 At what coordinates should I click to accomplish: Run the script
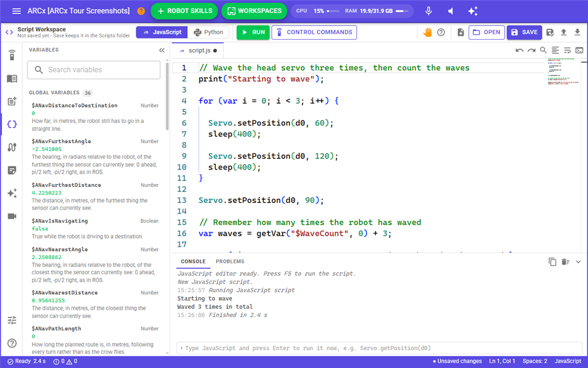click(253, 32)
